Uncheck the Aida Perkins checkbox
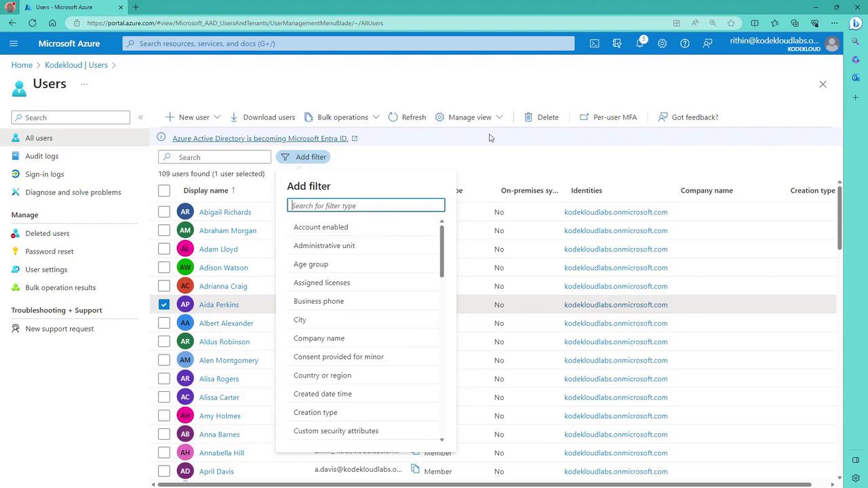 [164, 304]
